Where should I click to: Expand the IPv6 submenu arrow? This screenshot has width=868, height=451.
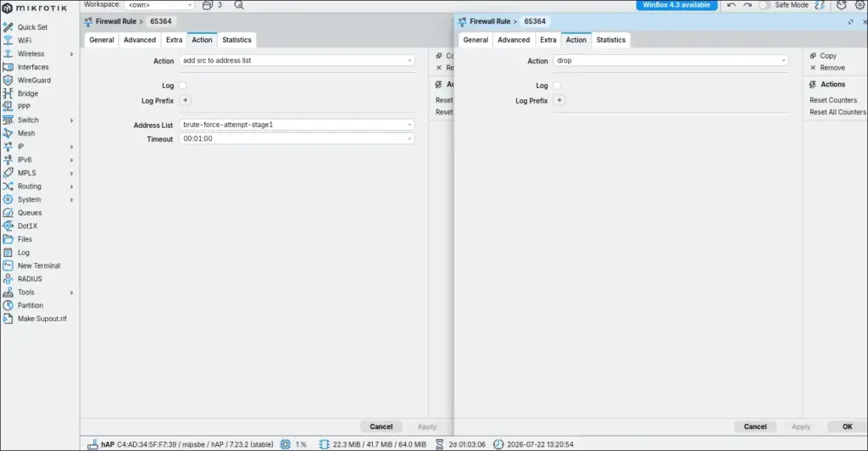pos(71,160)
